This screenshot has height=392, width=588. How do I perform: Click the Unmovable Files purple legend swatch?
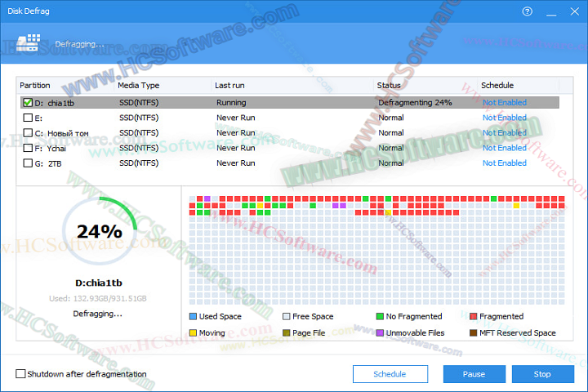pyautogui.click(x=380, y=332)
